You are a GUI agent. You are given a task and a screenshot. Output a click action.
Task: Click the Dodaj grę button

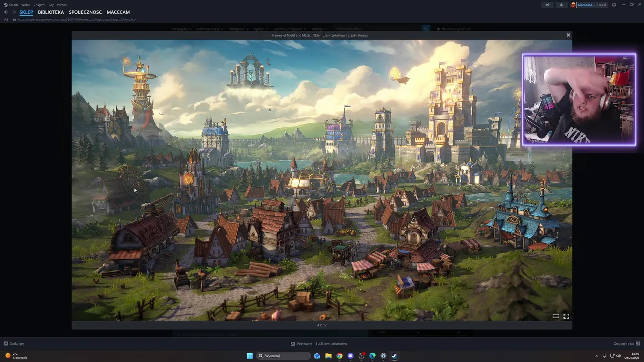click(x=14, y=344)
